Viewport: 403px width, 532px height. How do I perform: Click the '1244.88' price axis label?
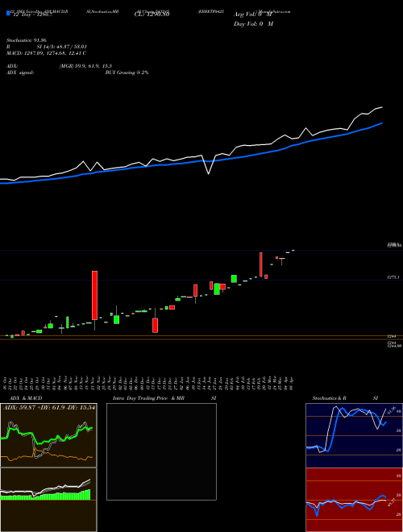394,346
